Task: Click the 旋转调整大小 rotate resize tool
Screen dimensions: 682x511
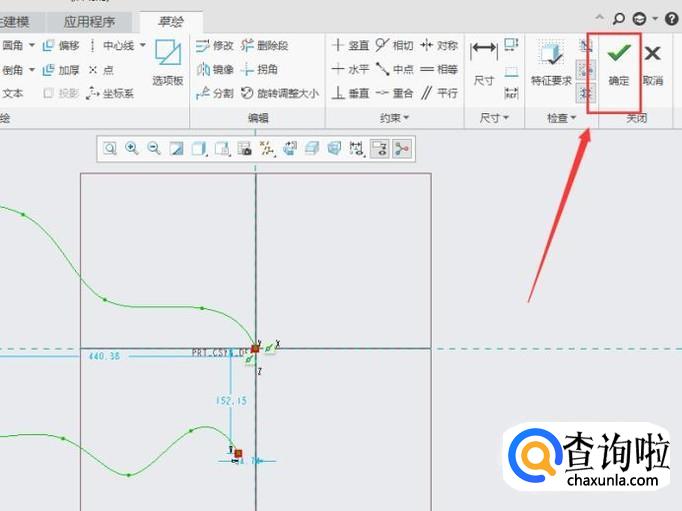Action: point(280,93)
